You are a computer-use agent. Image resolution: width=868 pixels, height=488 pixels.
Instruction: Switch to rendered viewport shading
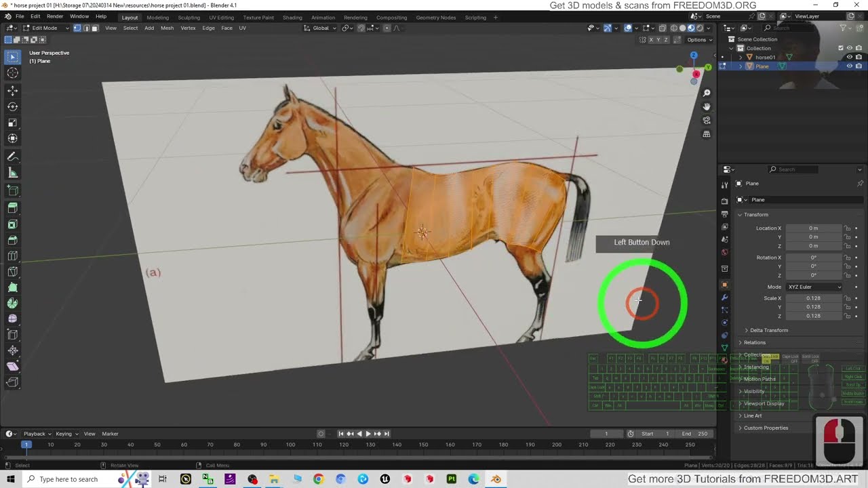click(700, 28)
